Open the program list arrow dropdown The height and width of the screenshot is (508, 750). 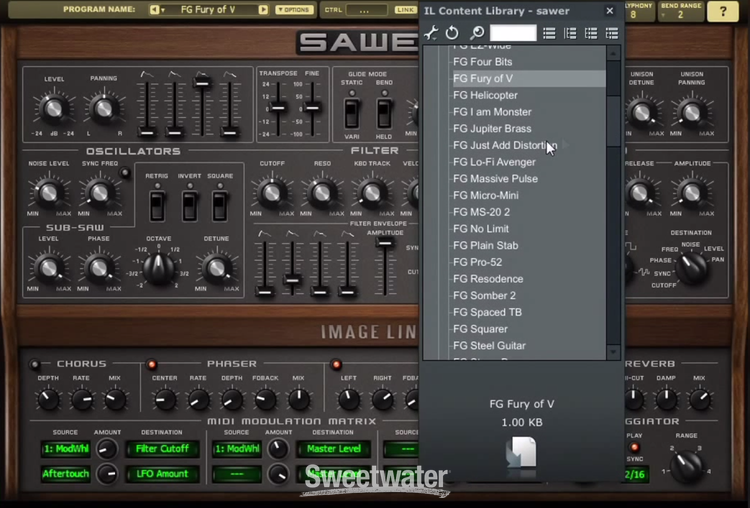(x=163, y=10)
